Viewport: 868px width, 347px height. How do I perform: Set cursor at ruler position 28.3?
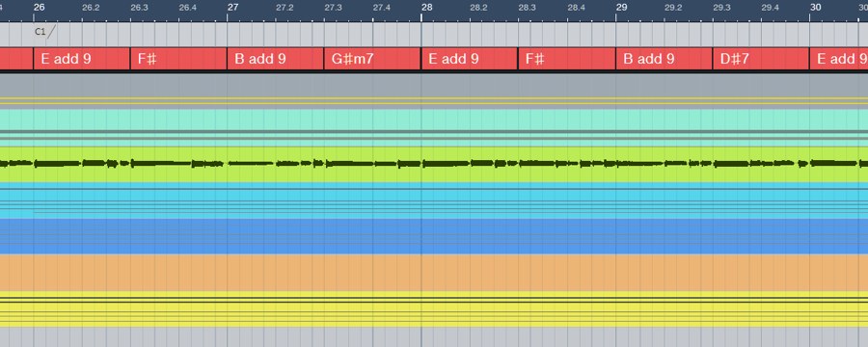[x=527, y=7]
